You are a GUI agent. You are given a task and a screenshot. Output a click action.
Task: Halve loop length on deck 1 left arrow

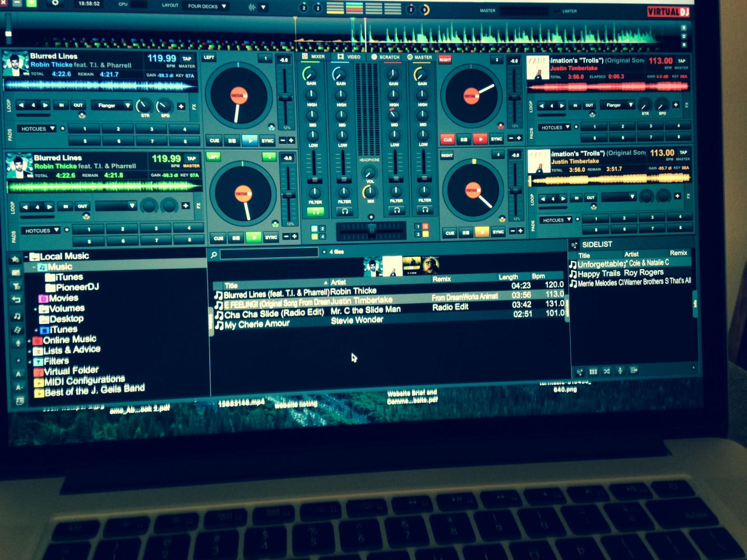[21, 105]
